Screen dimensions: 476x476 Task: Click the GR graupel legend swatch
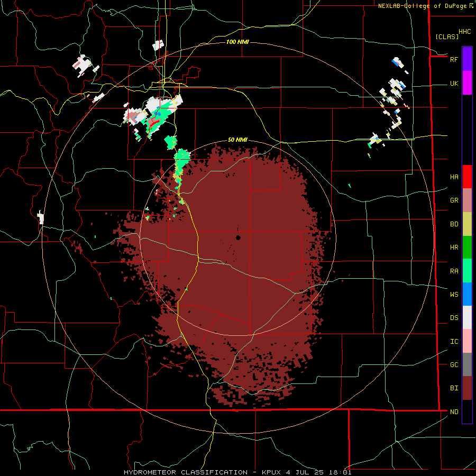click(467, 200)
